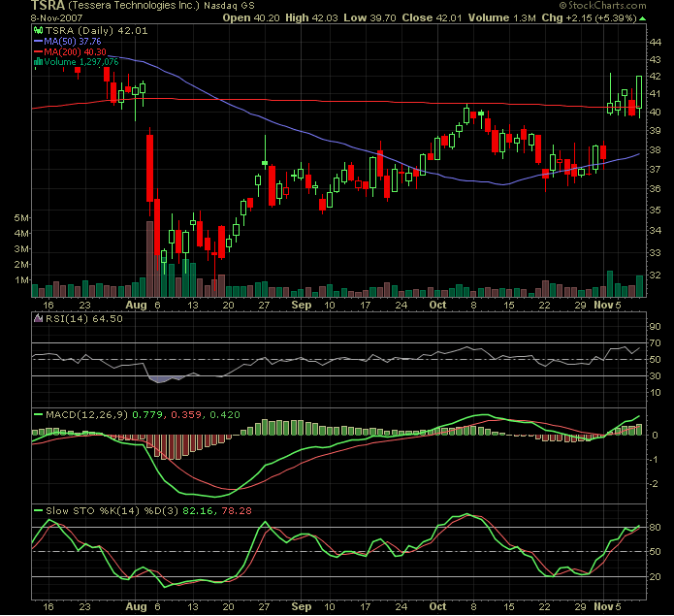The image size is (674, 616).
Task: Click the 'Slow STO %K(14) %D(3)' label
Action: [x=112, y=510]
